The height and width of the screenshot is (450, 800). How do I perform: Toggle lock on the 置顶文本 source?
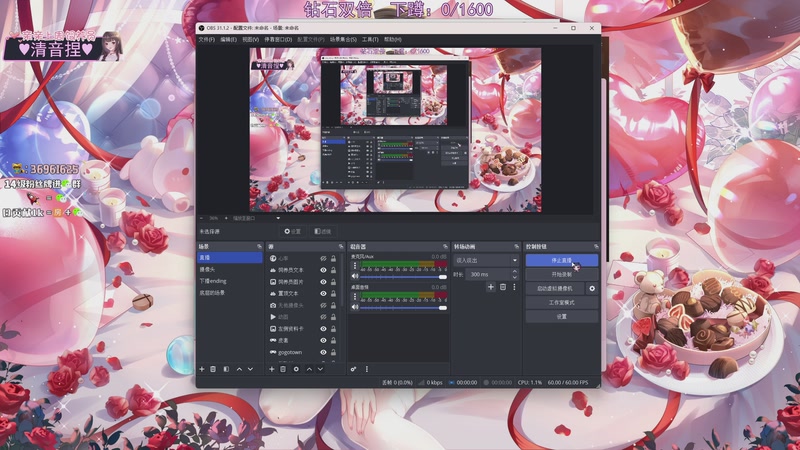click(333, 294)
